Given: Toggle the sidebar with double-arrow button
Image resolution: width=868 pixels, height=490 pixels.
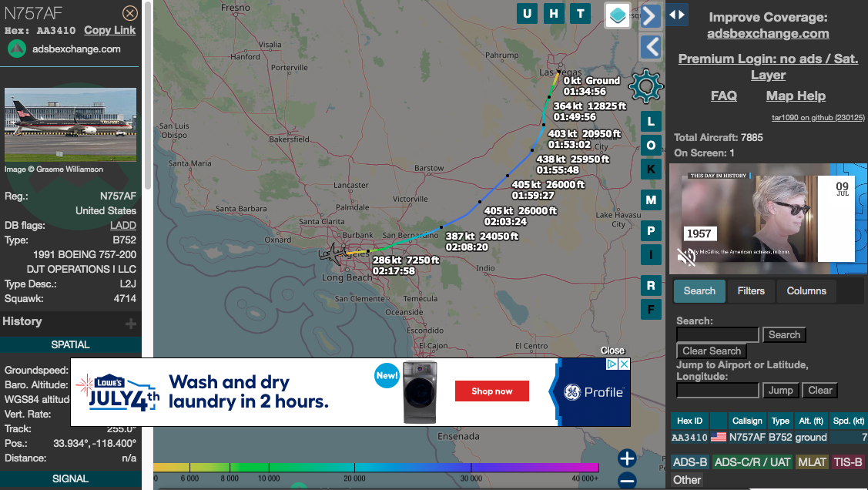Looking at the screenshot, I should coord(677,15).
